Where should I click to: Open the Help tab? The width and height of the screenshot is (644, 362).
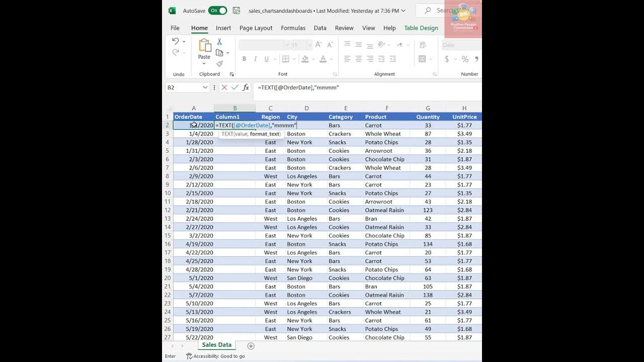pos(389,28)
